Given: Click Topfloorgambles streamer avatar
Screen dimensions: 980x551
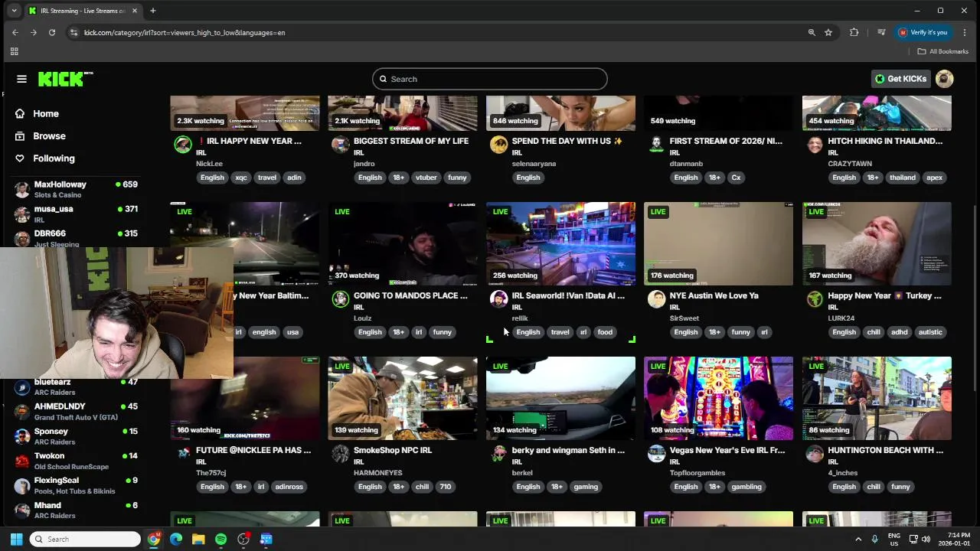Looking at the screenshot, I should [656, 453].
